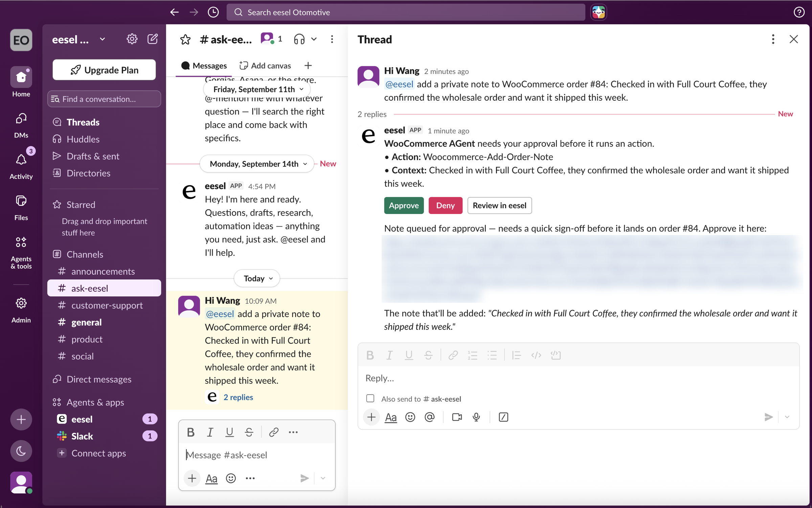This screenshot has width=812, height=508.
Task: Click the history clock icon
Action: pyautogui.click(x=213, y=12)
